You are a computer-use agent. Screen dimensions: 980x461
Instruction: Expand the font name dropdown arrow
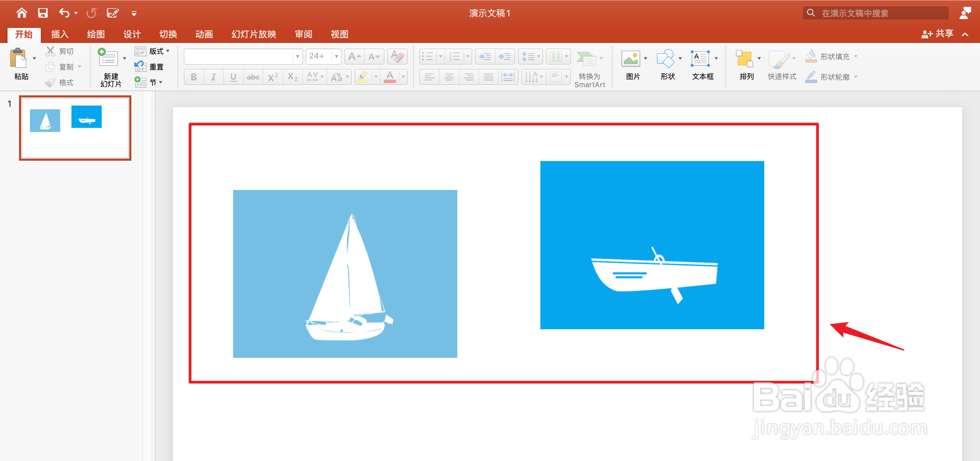[297, 56]
